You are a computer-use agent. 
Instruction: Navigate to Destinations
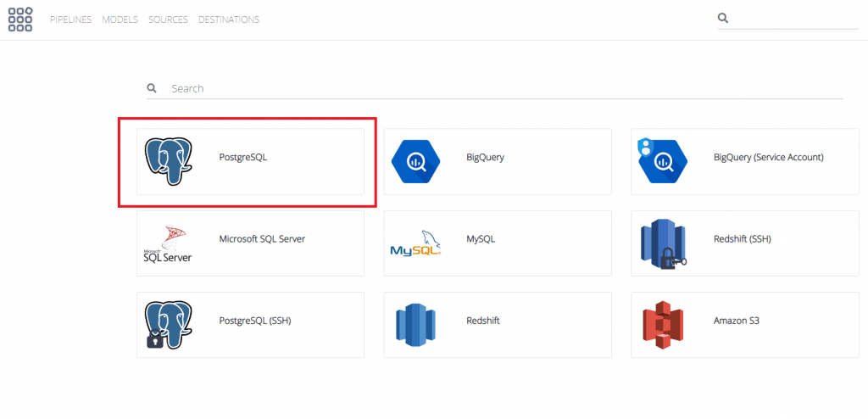click(x=229, y=20)
